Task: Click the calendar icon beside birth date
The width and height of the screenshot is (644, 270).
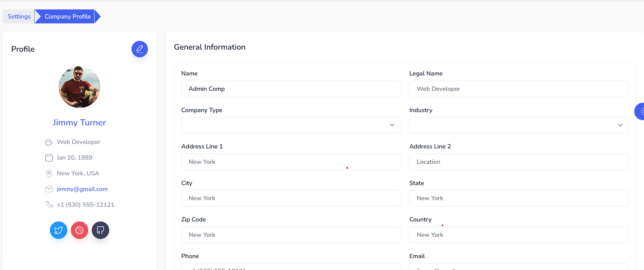Action: pyautogui.click(x=49, y=158)
